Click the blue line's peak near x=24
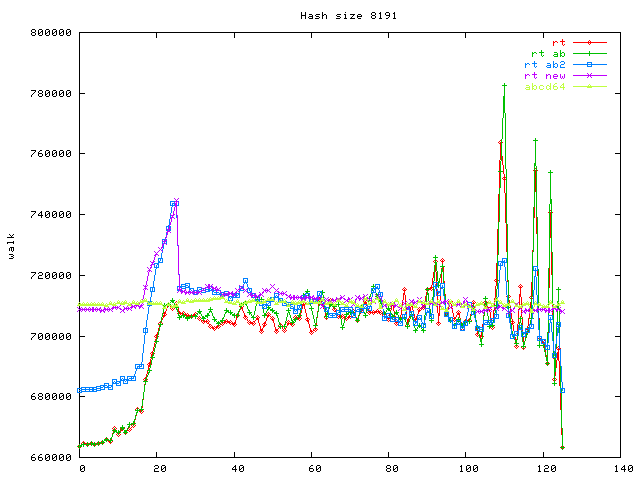The width and height of the screenshot is (640, 480). [174, 203]
